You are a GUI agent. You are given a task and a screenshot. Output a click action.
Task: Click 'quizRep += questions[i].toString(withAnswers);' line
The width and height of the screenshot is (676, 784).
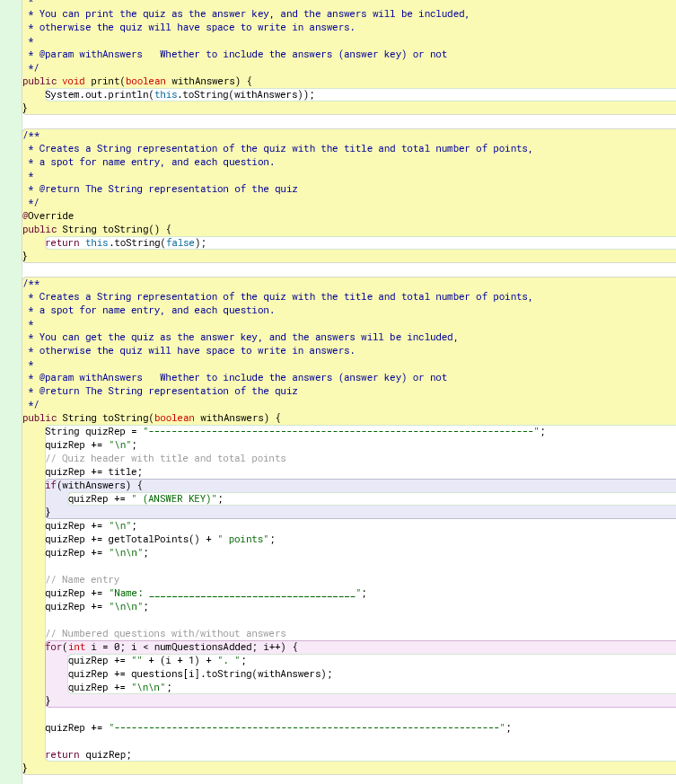(x=200, y=674)
